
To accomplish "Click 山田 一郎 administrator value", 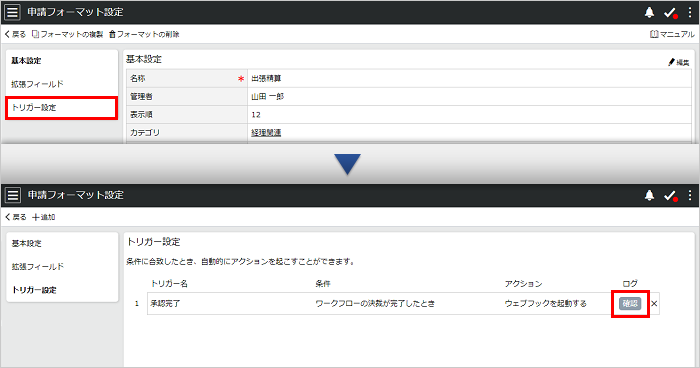I will click(267, 96).
